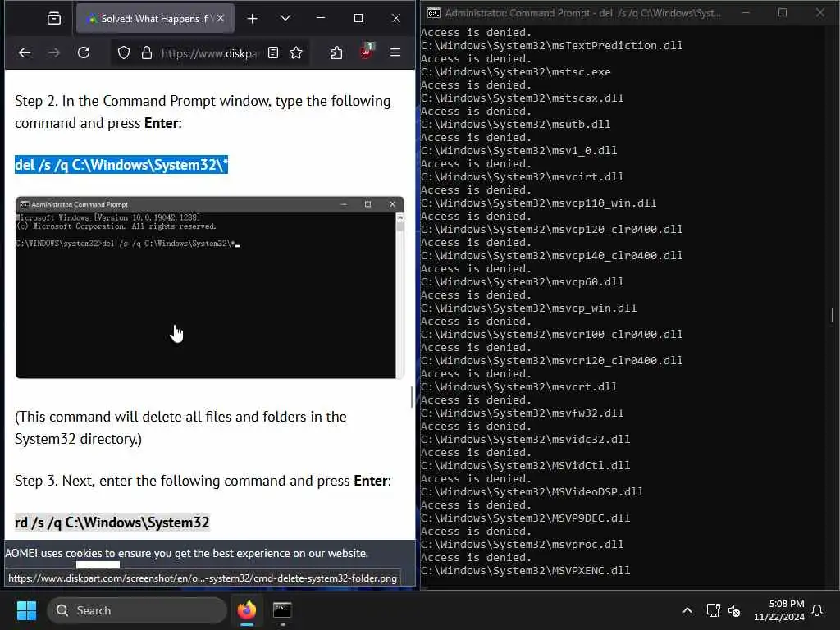The height and width of the screenshot is (630, 840).
Task: Go forward in Firefox history
Action: [53, 52]
